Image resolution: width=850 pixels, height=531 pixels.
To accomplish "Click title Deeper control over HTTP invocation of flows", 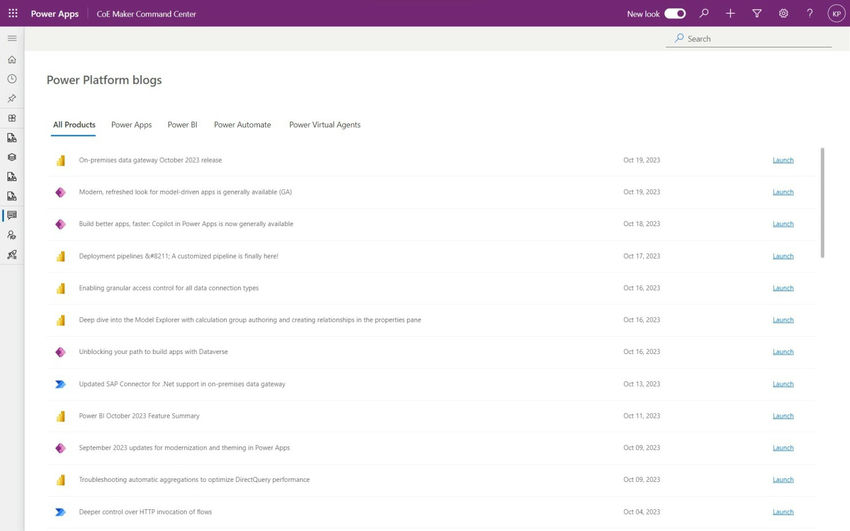I will [145, 512].
